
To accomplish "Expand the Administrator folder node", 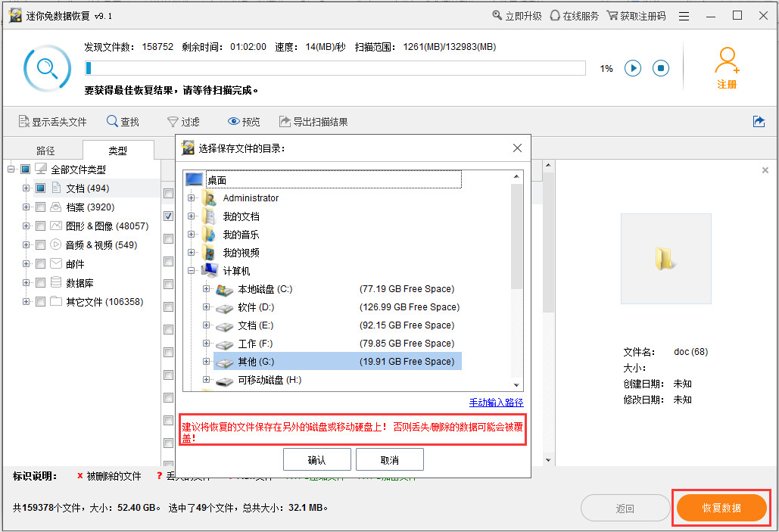I will click(191, 198).
